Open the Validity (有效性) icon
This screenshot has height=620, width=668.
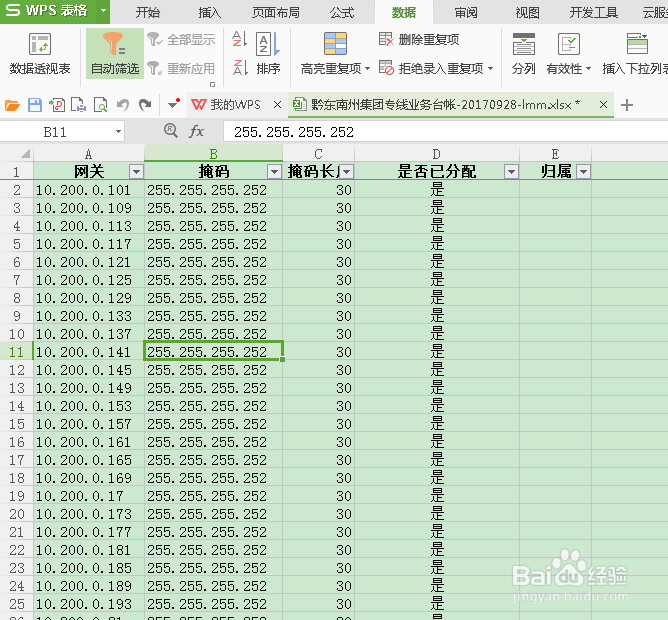point(568,44)
